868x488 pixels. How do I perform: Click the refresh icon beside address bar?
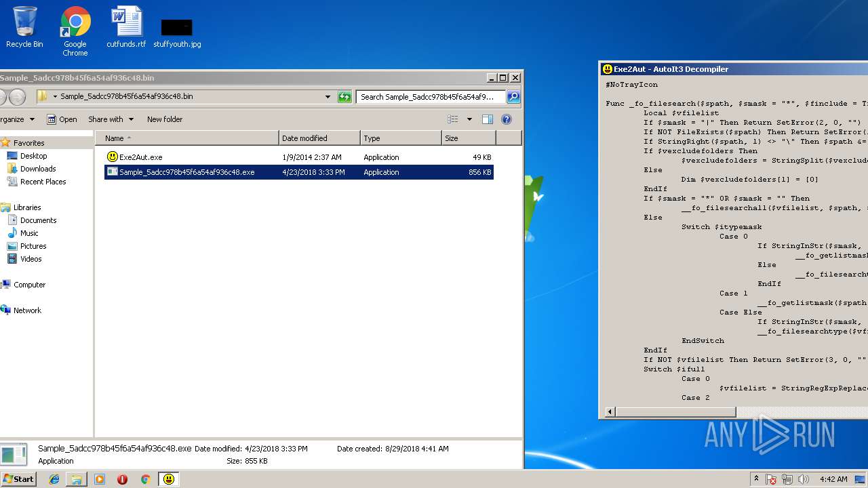coord(344,97)
